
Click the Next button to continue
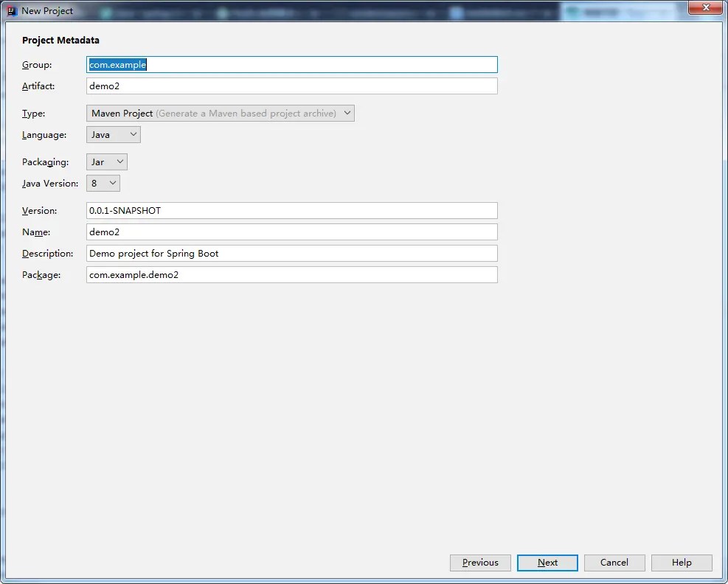pos(547,562)
